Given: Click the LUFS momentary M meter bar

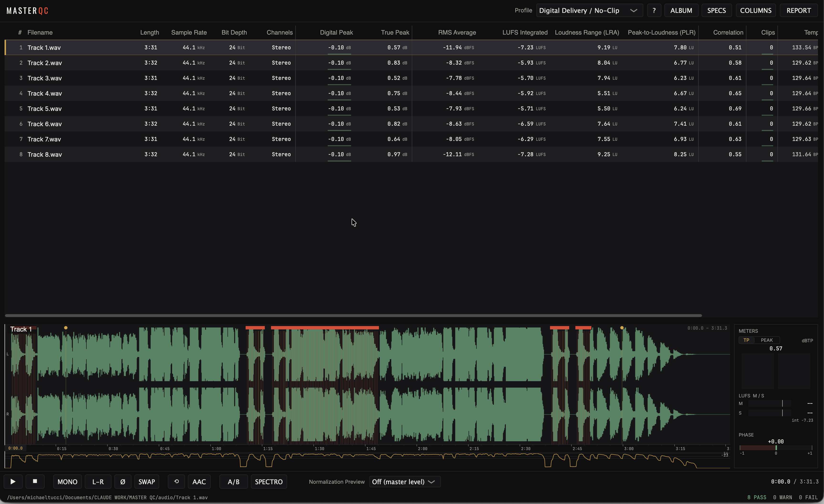Looking at the screenshot, I should 770,403.
